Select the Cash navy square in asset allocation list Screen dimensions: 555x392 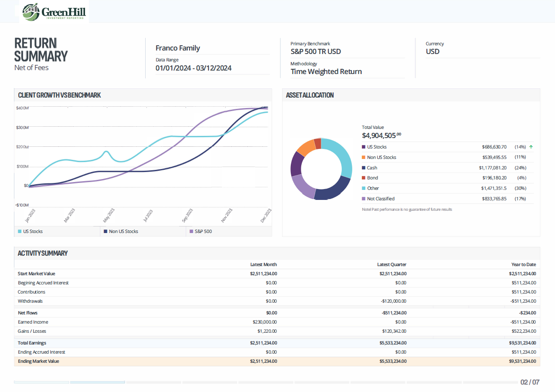tap(364, 168)
